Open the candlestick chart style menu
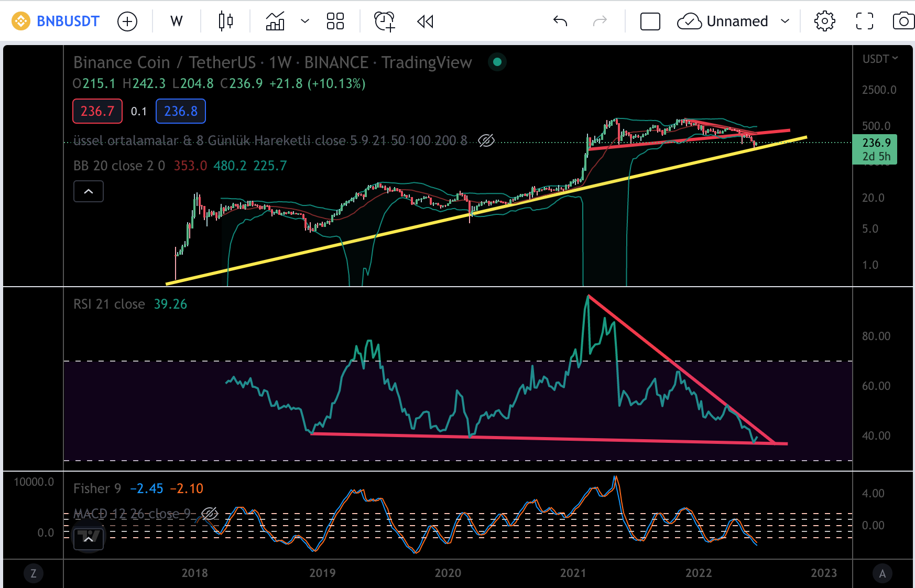Viewport: 915px width, 588px height. (x=226, y=21)
